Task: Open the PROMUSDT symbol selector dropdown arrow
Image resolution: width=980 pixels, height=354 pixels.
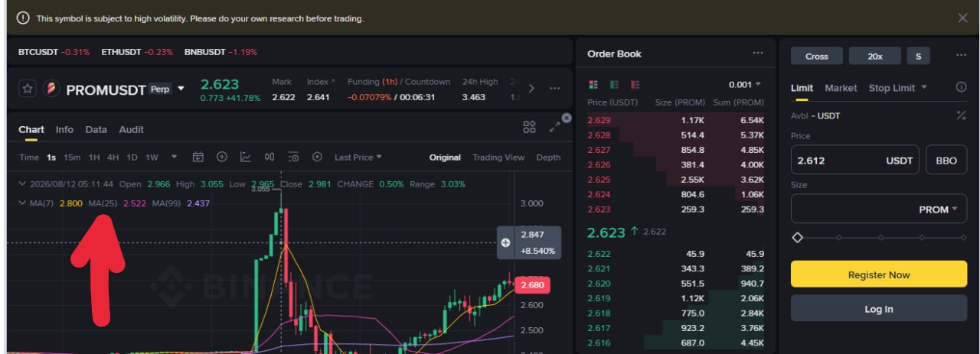Action: pos(181,89)
